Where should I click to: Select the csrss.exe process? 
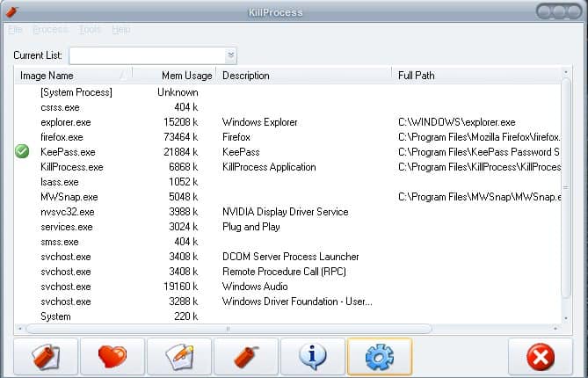tap(287, 107)
